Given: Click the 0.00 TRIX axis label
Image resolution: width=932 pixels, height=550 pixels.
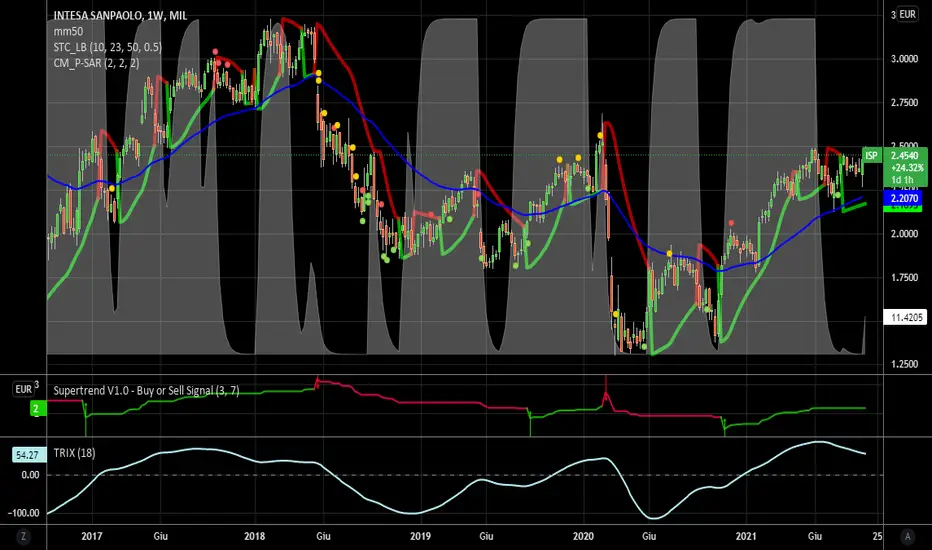Looking at the screenshot, I should (30, 475).
